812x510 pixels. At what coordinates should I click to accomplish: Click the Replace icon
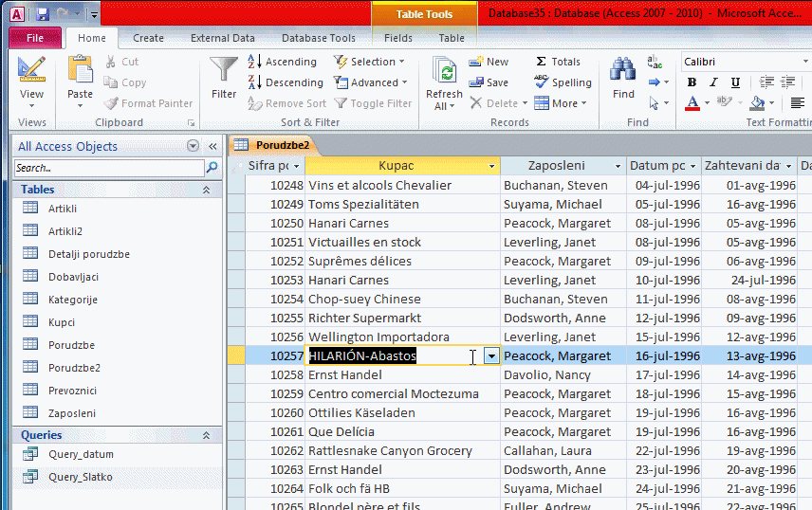point(654,62)
